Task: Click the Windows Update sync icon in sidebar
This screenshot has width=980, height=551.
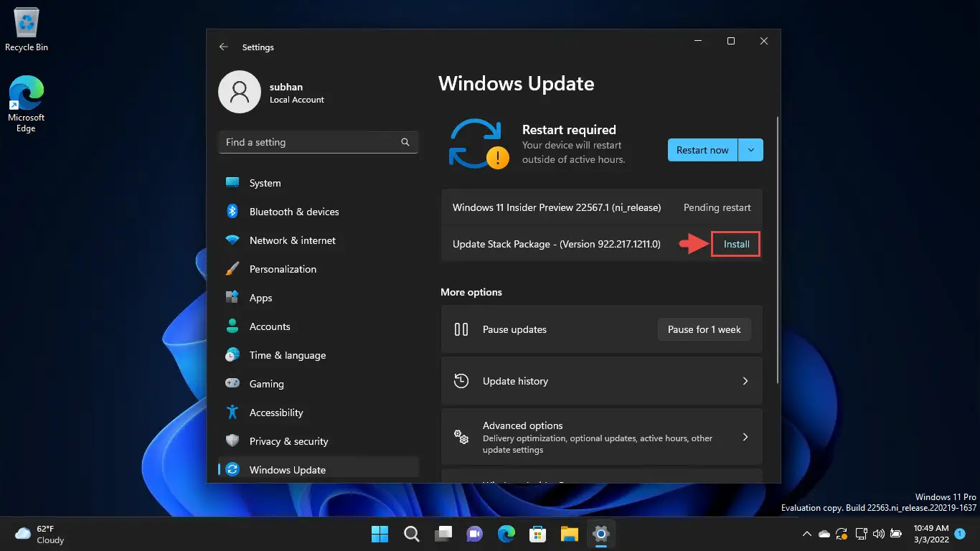Action: (232, 470)
